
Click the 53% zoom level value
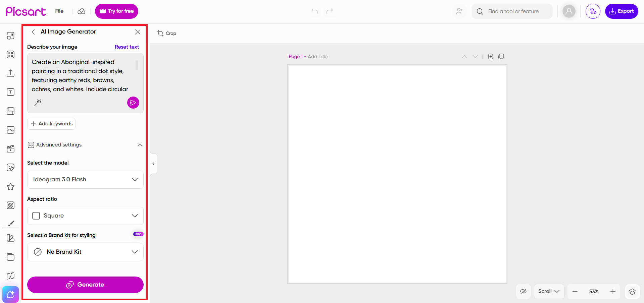(594, 292)
